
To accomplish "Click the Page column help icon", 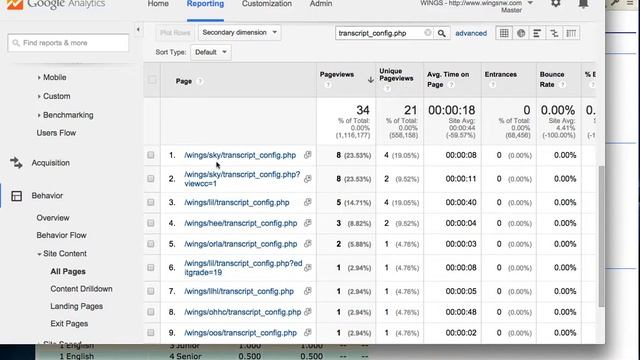I will pyautogui.click(x=200, y=81).
